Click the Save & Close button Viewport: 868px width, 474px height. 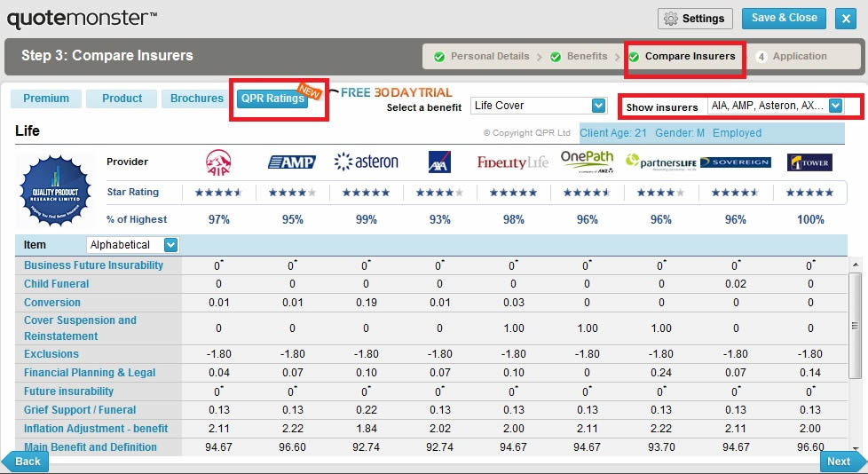point(784,18)
